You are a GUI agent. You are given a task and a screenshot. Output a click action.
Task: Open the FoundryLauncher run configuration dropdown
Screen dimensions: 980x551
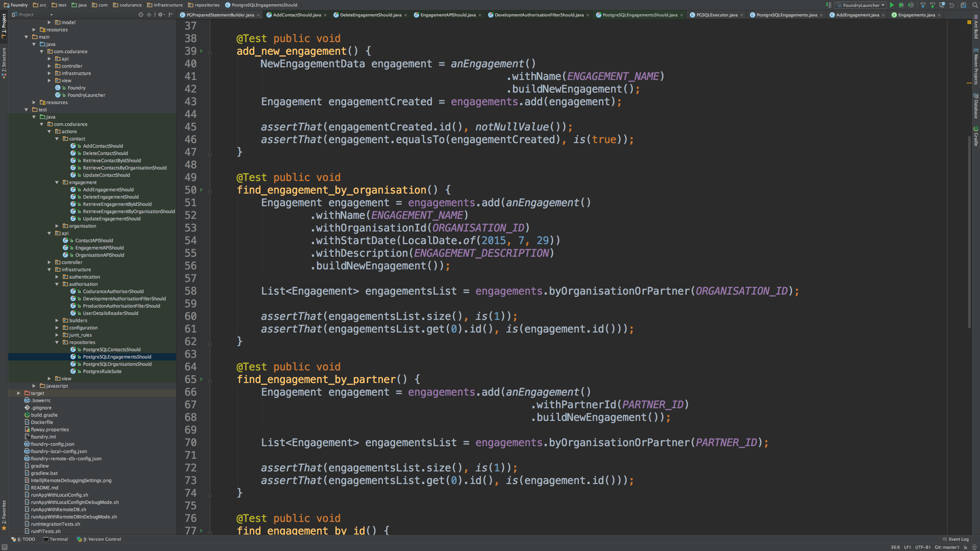861,5
